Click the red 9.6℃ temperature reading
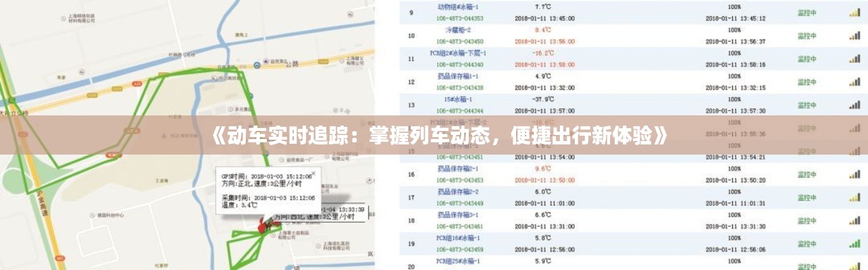Image resolution: width=868 pixels, height=270 pixels. coord(544,168)
